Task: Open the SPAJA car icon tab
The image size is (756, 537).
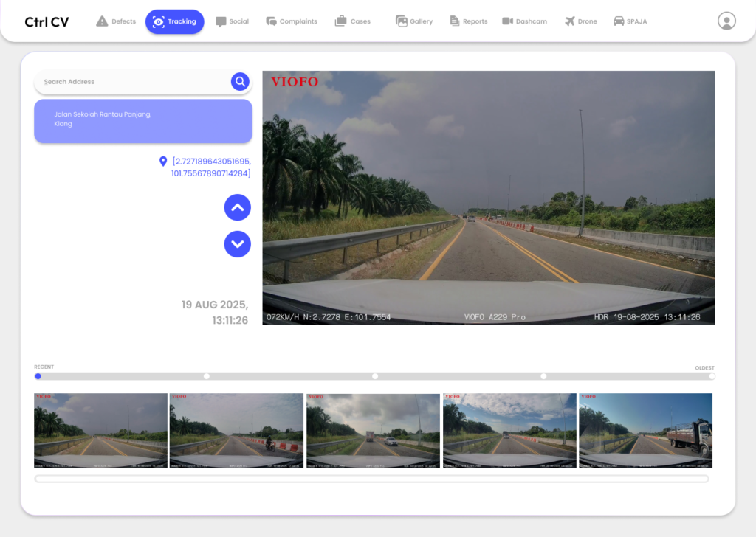Action: coord(630,21)
